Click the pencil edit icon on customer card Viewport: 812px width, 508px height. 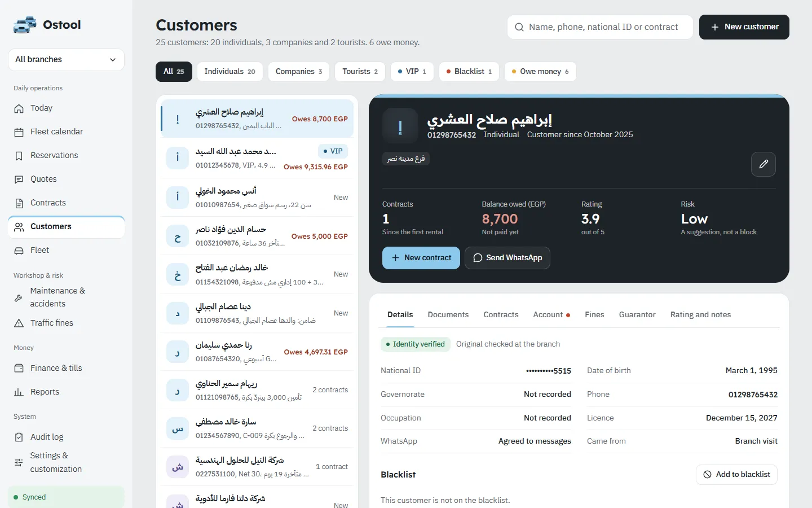tap(764, 164)
